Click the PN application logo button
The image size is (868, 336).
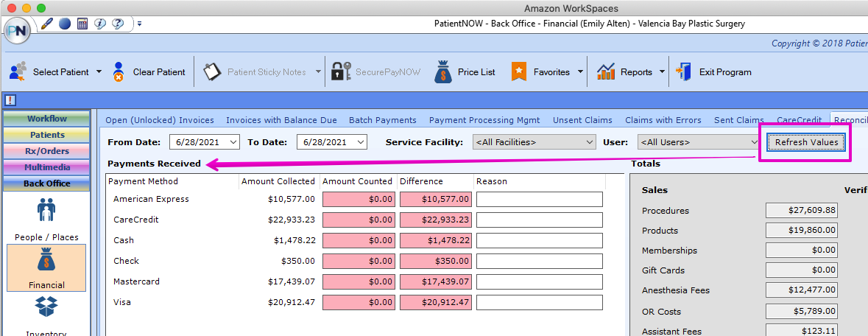coord(18,31)
